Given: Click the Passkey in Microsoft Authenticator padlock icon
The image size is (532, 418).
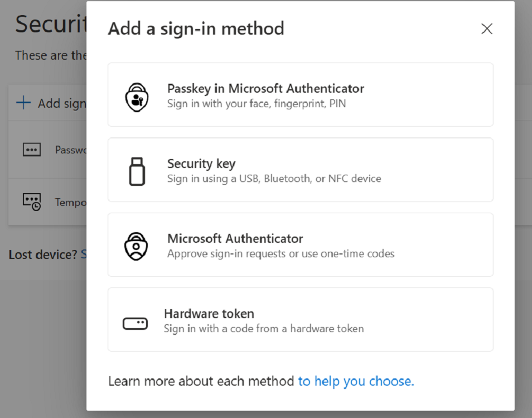Looking at the screenshot, I should (137, 95).
